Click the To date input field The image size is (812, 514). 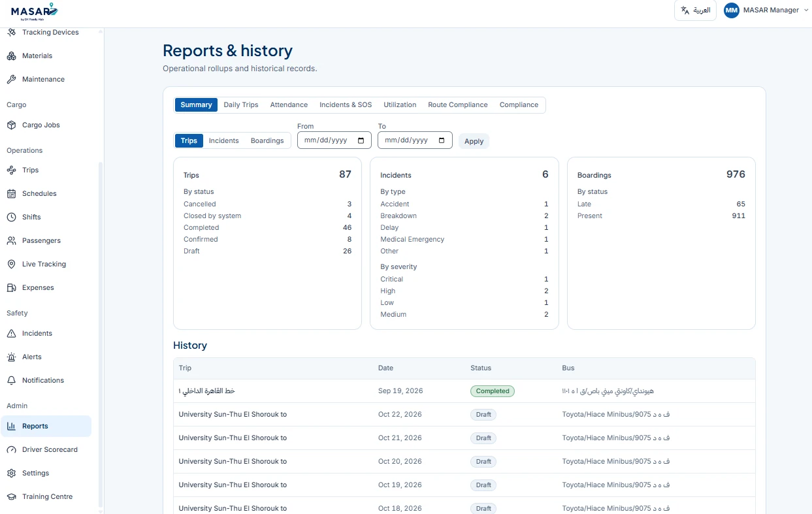pos(415,140)
